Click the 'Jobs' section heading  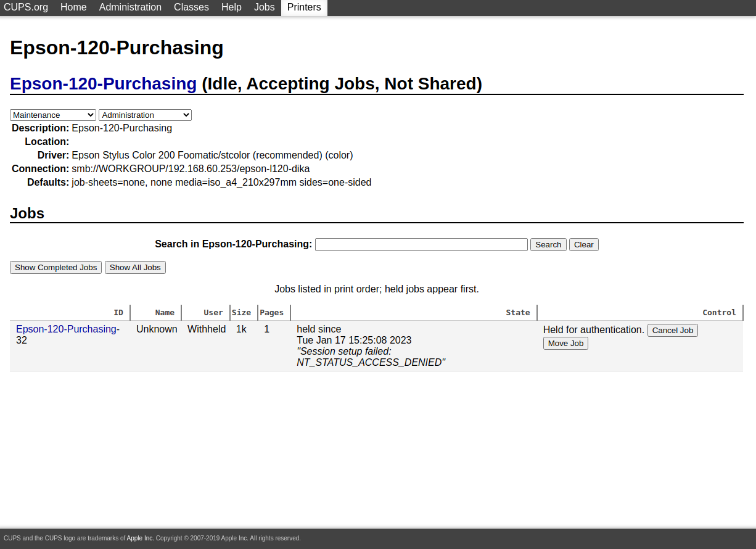[x=27, y=213]
